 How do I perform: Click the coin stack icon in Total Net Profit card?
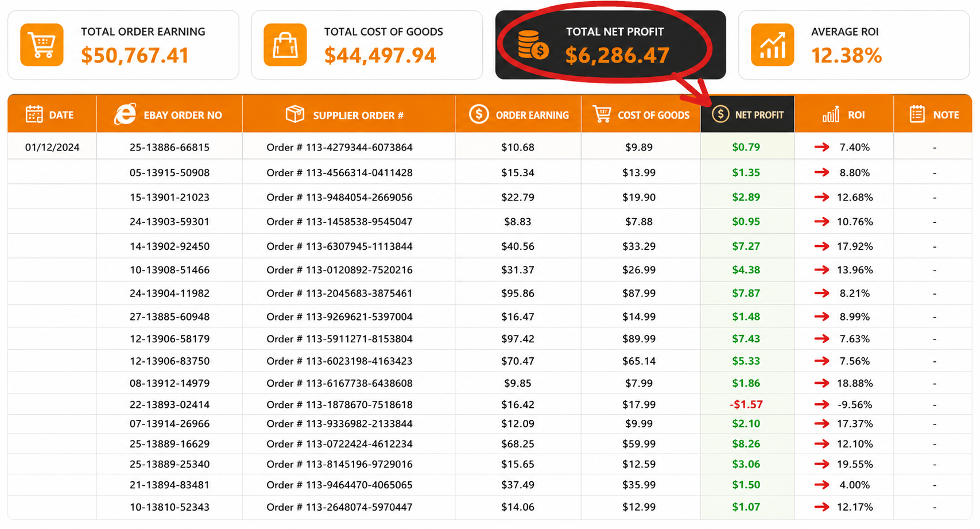click(533, 45)
